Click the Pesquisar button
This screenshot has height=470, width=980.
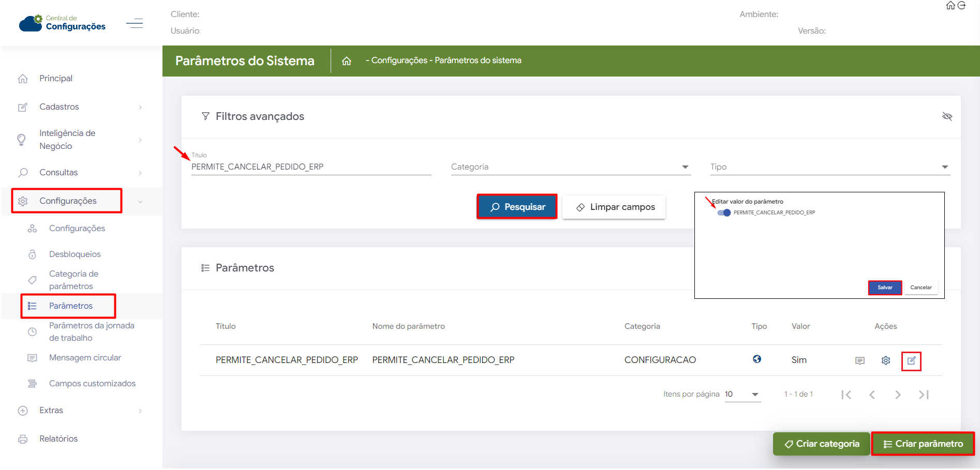coord(517,207)
